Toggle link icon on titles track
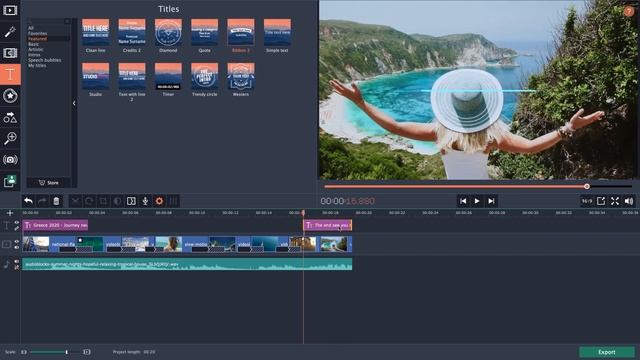The width and height of the screenshot is (640, 360). pos(17,228)
